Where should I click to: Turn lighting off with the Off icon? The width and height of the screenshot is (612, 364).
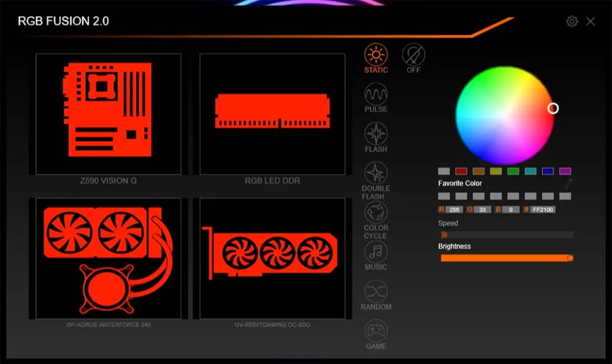pos(413,55)
